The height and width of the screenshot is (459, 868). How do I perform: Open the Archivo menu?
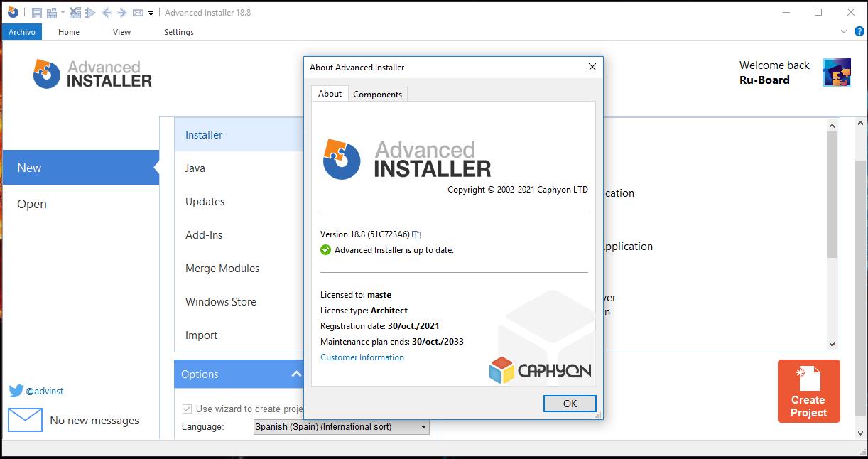tap(21, 32)
